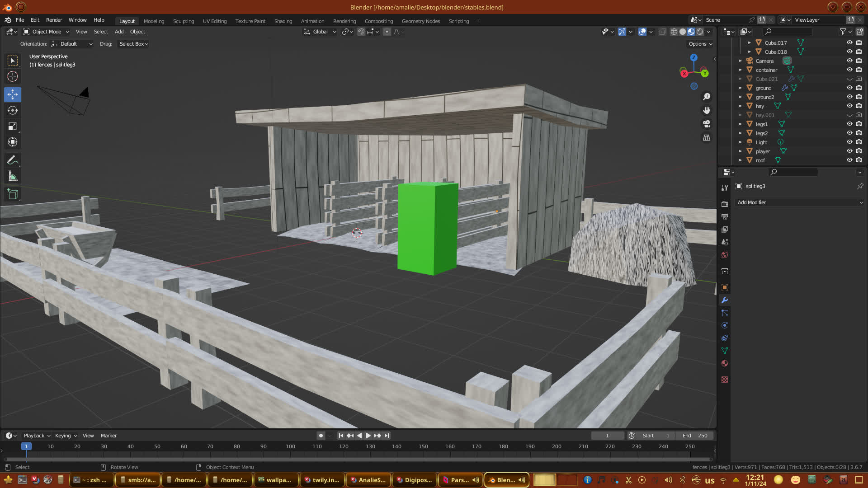This screenshot has height=488, width=868.
Task: Hide the hay object in viewport
Action: (x=849, y=106)
